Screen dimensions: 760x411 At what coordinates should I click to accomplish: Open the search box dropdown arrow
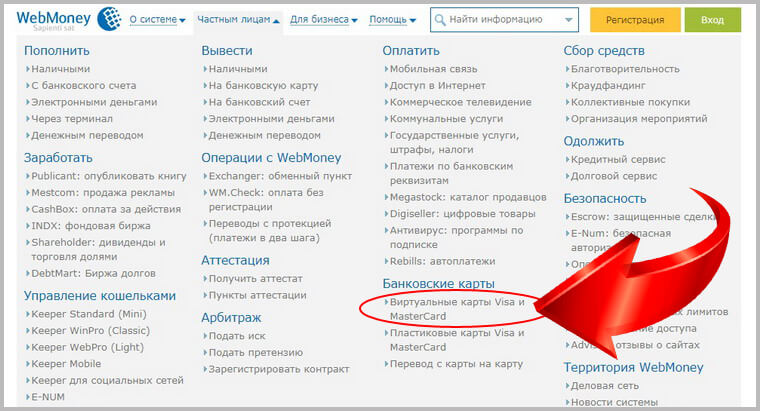pos(569,20)
